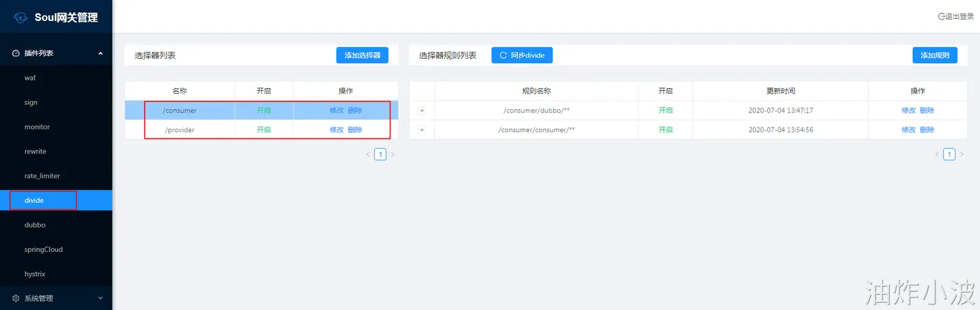Click 开启 status of /consumer selector
Screen dimensions: 980x310
click(x=264, y=111)
